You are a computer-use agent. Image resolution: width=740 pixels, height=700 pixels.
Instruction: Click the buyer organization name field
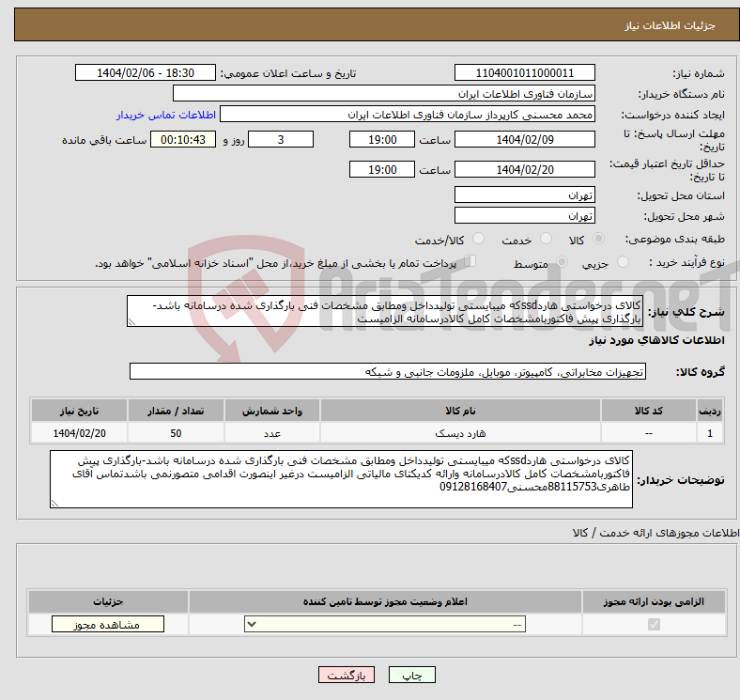[x=384, y=94]
